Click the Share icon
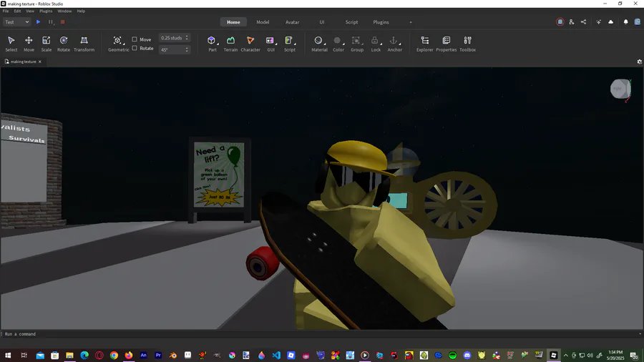 pyautogui.click(x=583, y=22)
